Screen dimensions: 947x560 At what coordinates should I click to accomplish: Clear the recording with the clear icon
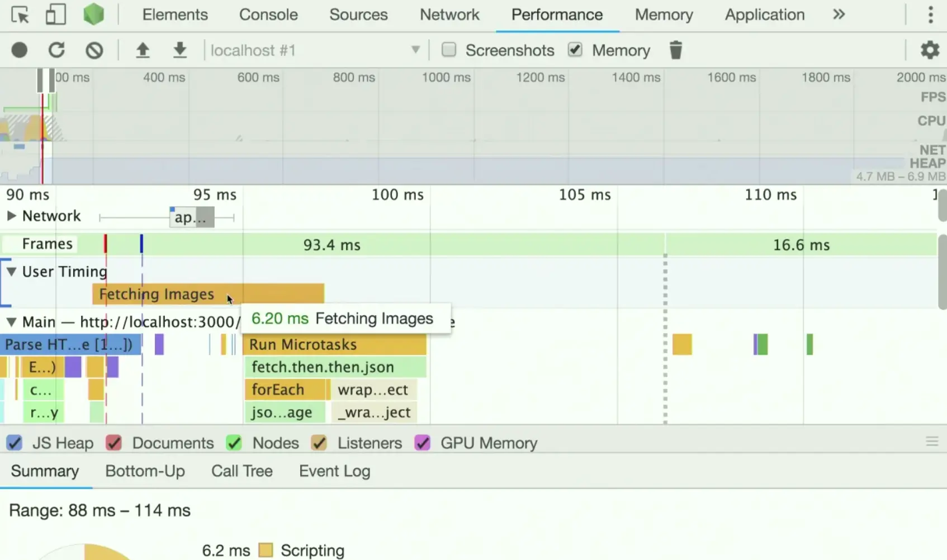[x=94, y=50]
